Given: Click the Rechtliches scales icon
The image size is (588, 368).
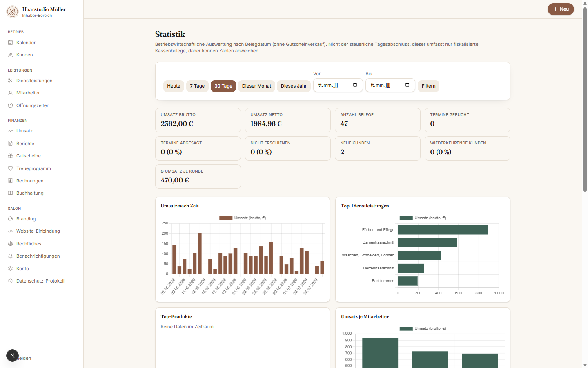Looking at the screenshot, I should 11,244.
